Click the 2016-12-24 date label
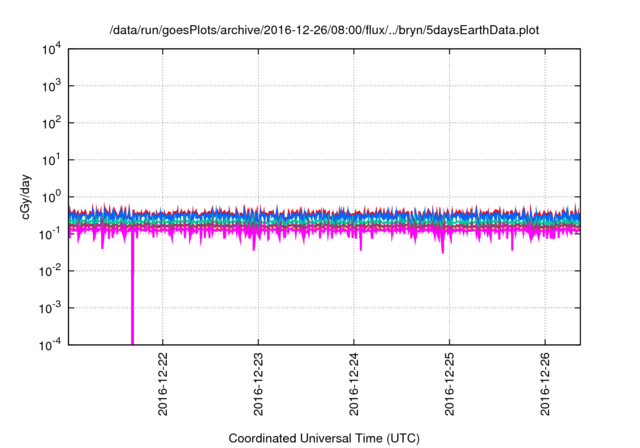Viewport: 640px width, 448px height. point(353,384)
